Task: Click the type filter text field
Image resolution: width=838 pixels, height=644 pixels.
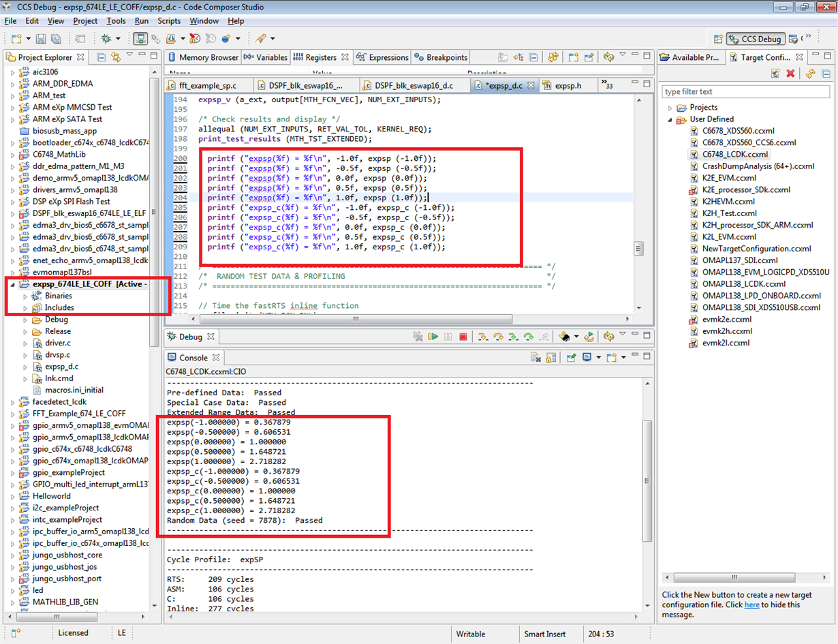Action: [745, 91]
